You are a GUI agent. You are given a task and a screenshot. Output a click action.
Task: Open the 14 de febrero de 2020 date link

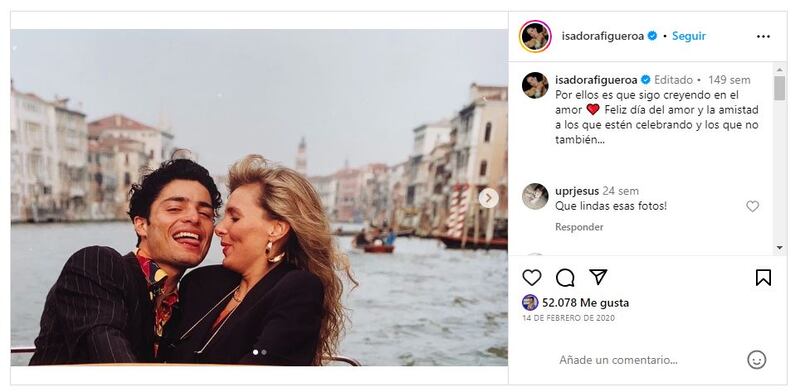pyautogui.click(x=568, y=318)
